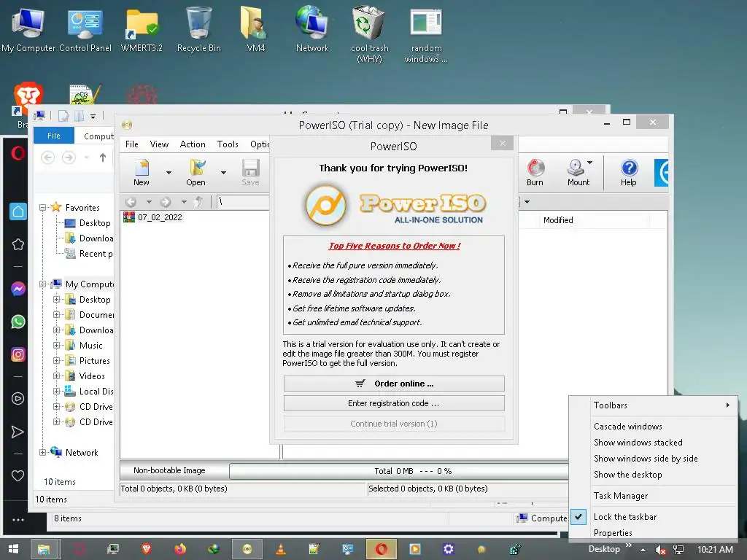Screen dimensions: 747x560
Task: Expand the Videos tree node
Action: (56, 376)
